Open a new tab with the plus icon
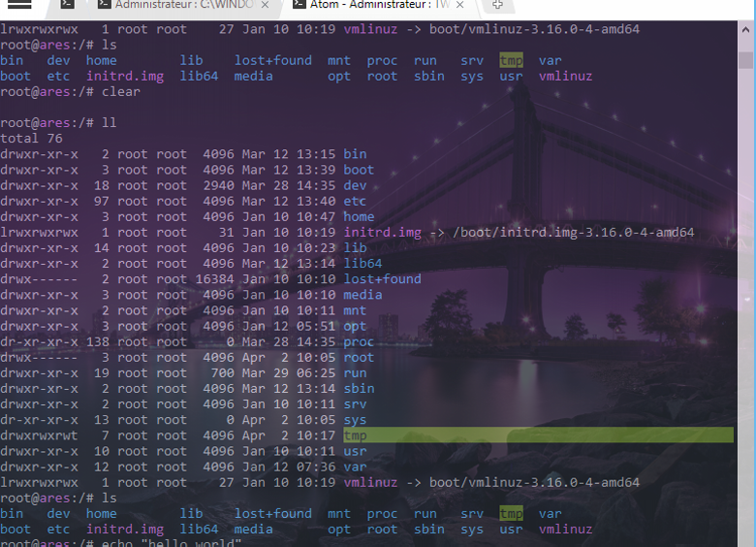Screen dimensions: 756x547 [x=498, y=6]
